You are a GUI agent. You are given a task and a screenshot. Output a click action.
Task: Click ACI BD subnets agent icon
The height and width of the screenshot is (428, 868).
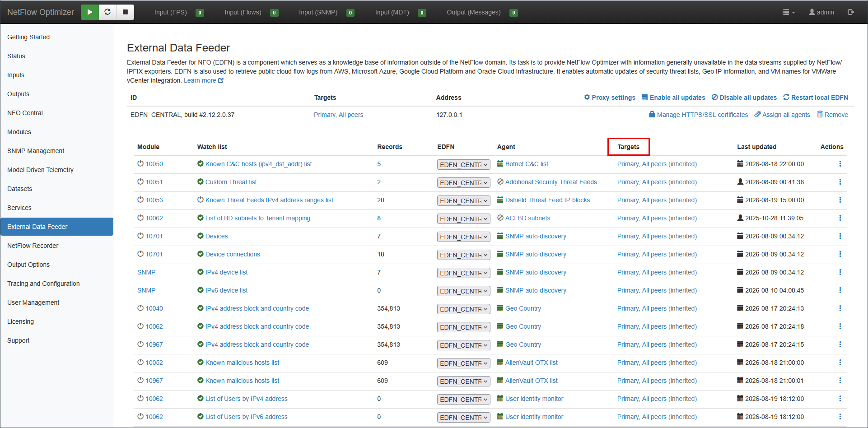pyautogui.click(x=500, y=218)
